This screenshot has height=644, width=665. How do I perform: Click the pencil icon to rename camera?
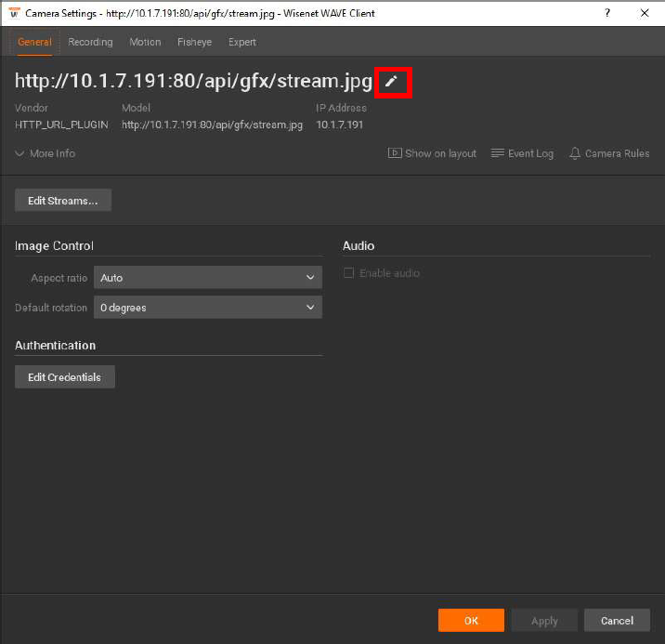[x=391, y=82]
